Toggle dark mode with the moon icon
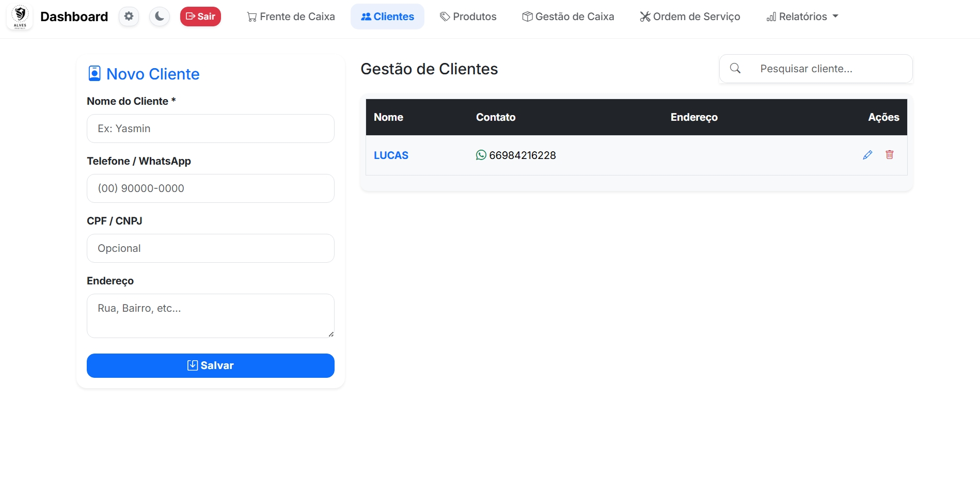Screen dimensions: 980x496 pyautogui.click(x=160, y=17)
